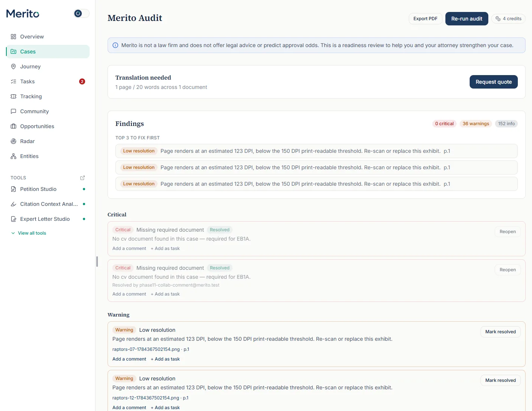Click the Community chat bubble icon

coord(13,111)
